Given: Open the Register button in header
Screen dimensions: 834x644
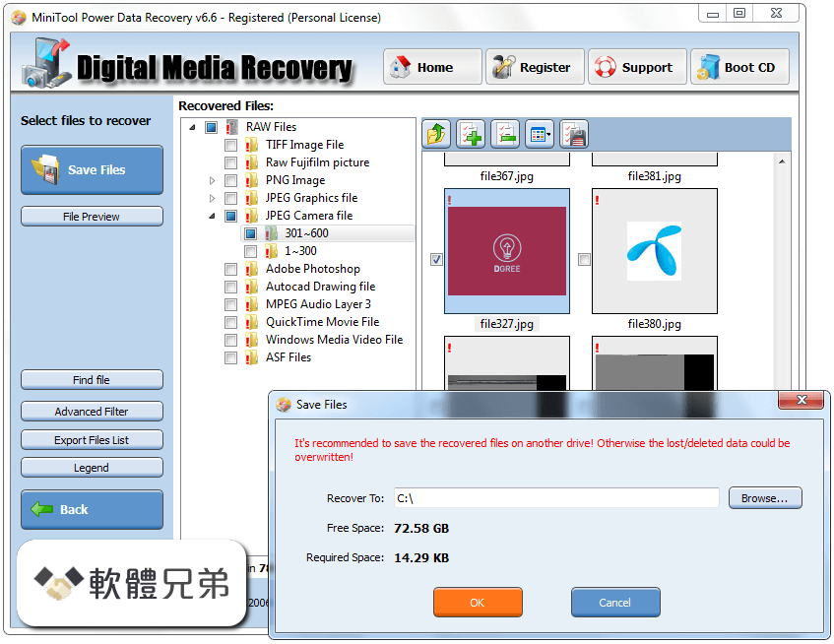Looking at the screenshot, I should point(535,67).
